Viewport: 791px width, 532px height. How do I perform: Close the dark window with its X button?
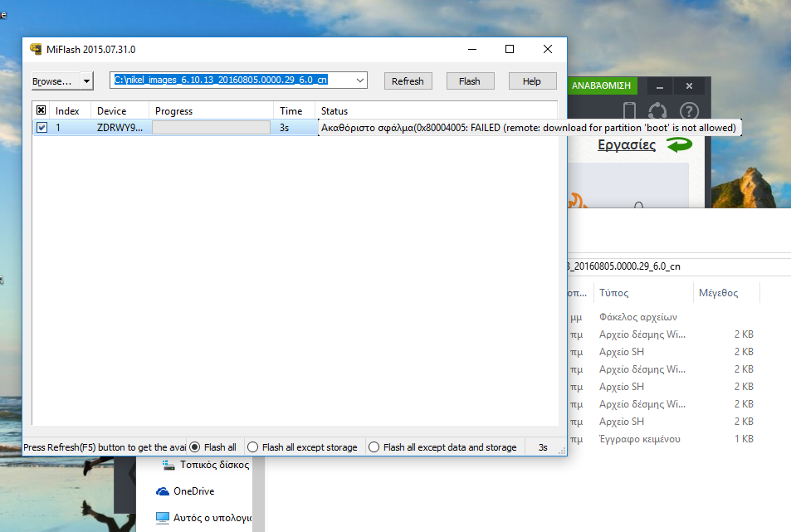coord(689,86)
